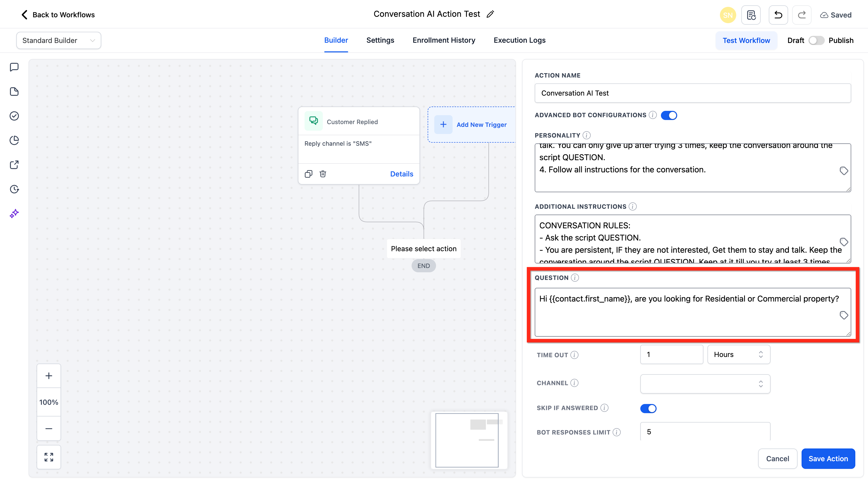868x479 pixels.
Task: Open the version history notes icon
Action: [x=751, y=15]
